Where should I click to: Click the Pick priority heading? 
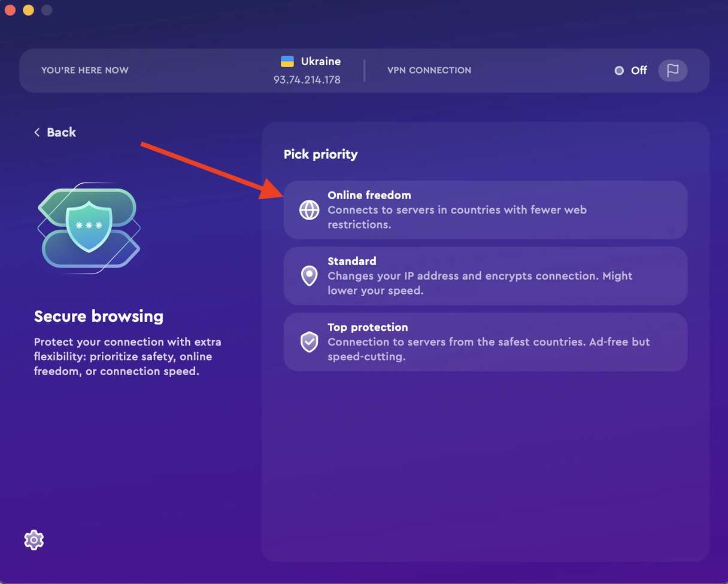pos(320,154)
